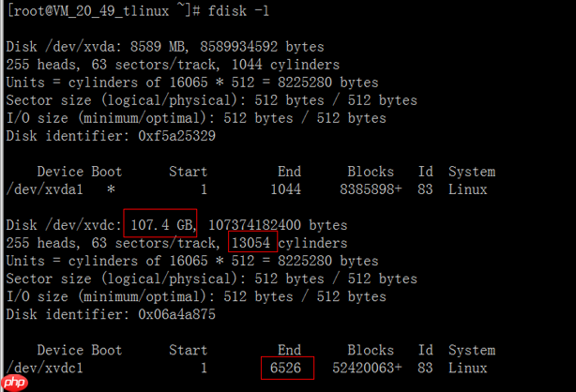Click the disk identifier 0xf5a25329
This screenshot has height=392, width=576.
tap(176, 136)
